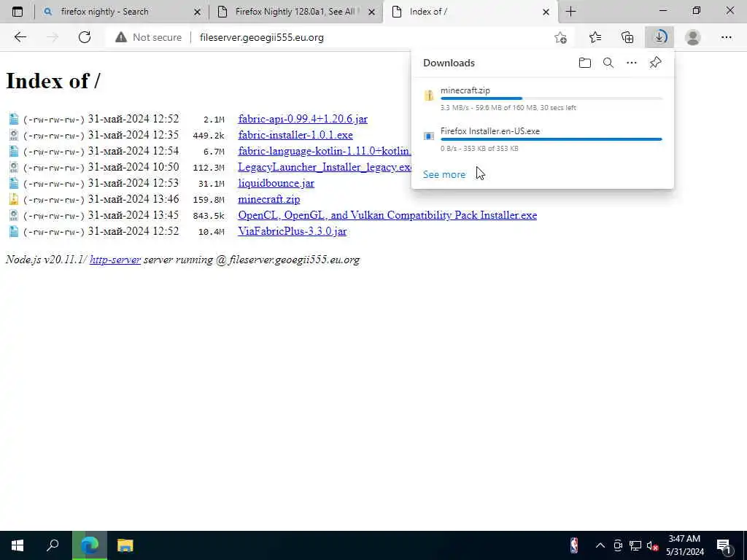Image resolution: width=747 pixels, height=560 pixels.
Task: Open more options in Downloads panel
Action: (x=631, y=63)
